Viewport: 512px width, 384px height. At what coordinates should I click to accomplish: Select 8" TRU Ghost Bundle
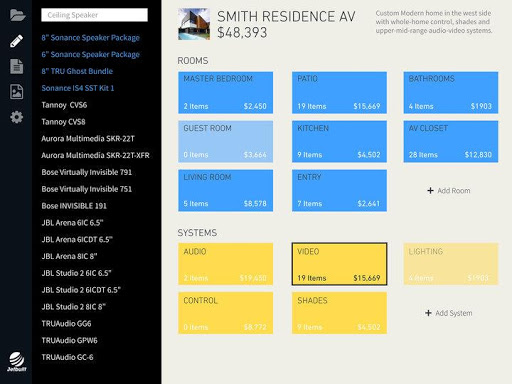coord(77,71)
